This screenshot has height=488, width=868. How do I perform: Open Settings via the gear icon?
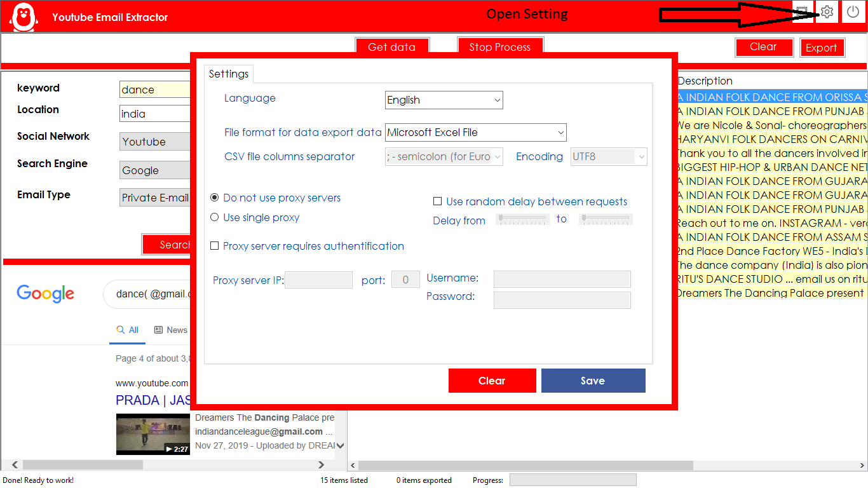[x=826, y=11]
